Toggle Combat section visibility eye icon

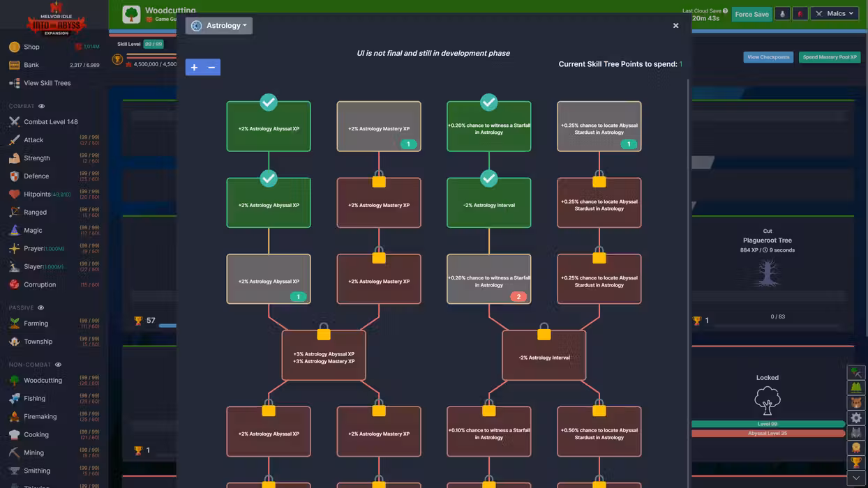click(41, 106)
